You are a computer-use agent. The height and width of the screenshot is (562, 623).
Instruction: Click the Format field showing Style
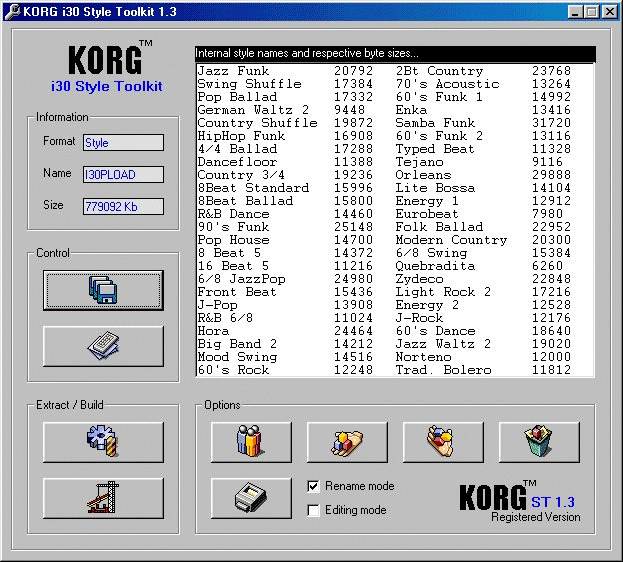[x=123, y=142]
